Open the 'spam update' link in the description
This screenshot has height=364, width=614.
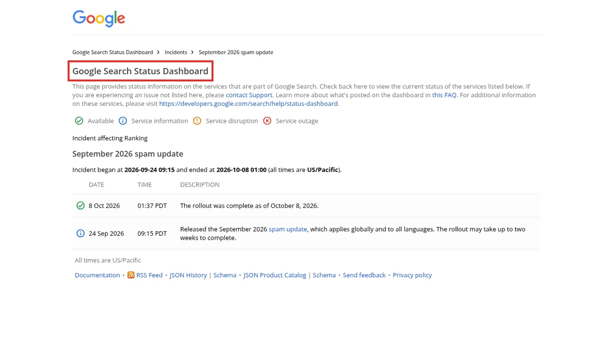point(288,229)
